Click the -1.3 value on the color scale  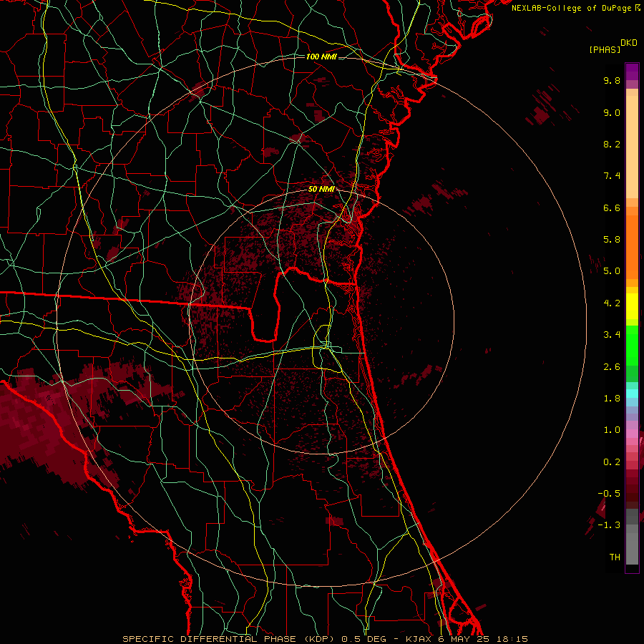click(x=609, y=525)
